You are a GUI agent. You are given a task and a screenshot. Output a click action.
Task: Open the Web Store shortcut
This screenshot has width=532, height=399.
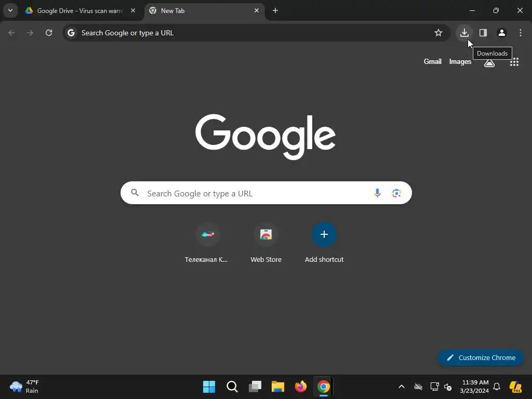(266, 243)
